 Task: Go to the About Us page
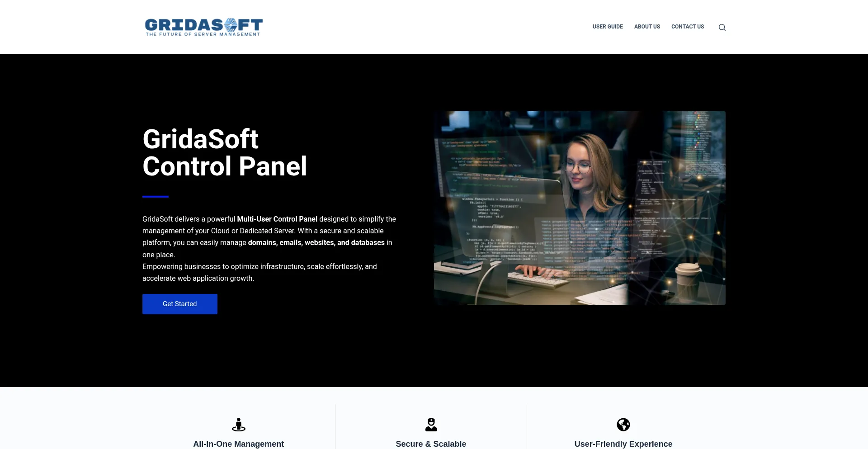[647, 27]
